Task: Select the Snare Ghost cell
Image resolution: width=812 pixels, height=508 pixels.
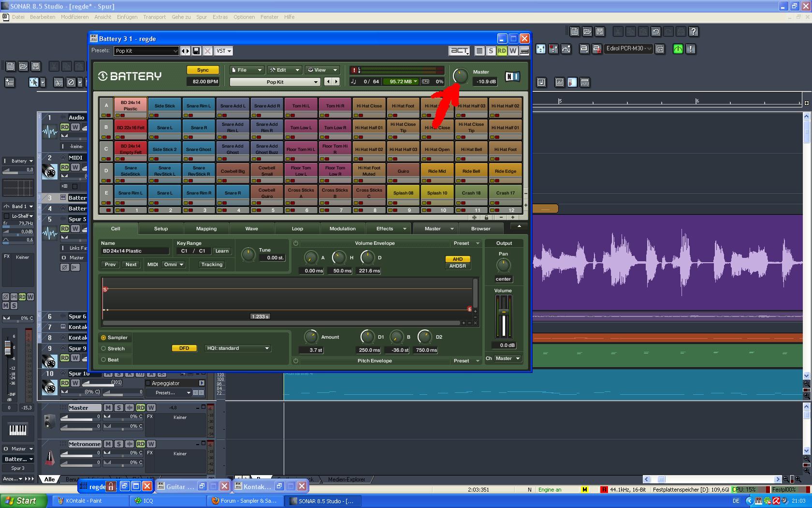Action: tap(199, 150)
